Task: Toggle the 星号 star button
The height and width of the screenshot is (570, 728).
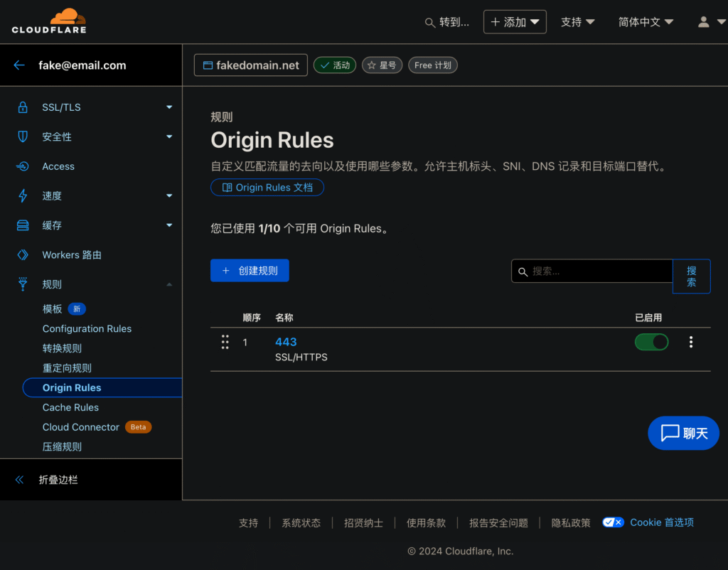Action: tap(382, 65)
